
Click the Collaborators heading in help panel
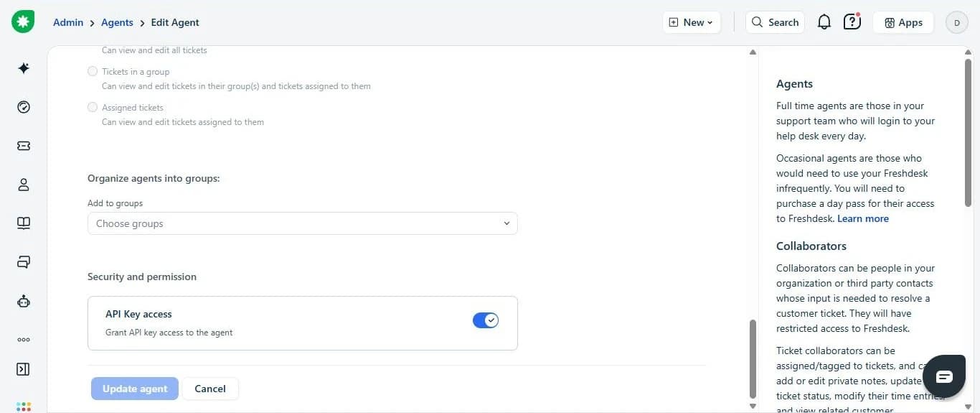pyautogui.click(x=811, y=246)
